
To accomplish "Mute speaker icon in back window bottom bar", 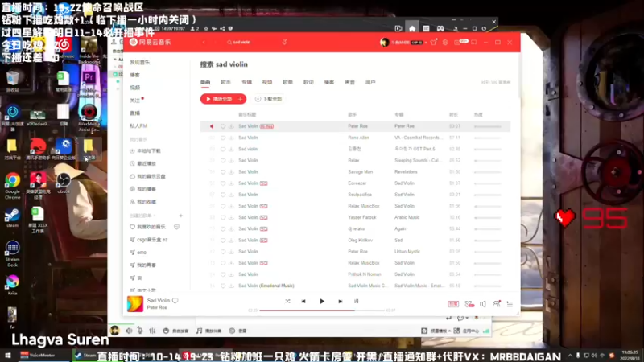I will point(129,331).
